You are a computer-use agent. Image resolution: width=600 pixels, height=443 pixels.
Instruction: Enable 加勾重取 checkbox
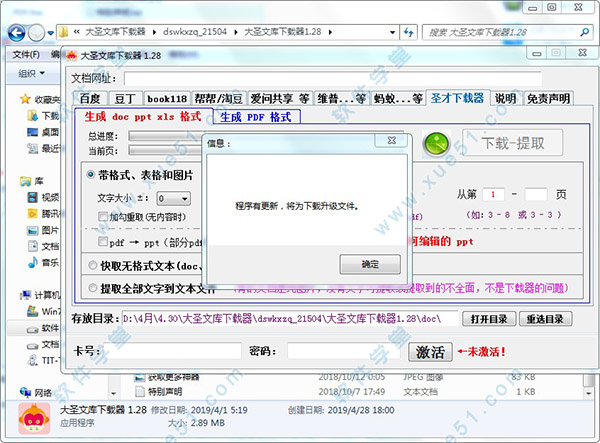click(x=103, y=217)
